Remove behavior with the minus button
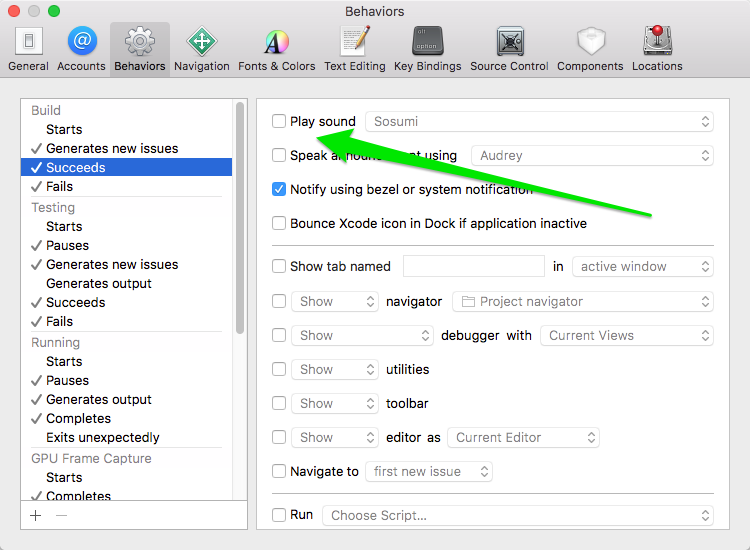This screenshot has width=750, height=550. [x=61, y=516]
